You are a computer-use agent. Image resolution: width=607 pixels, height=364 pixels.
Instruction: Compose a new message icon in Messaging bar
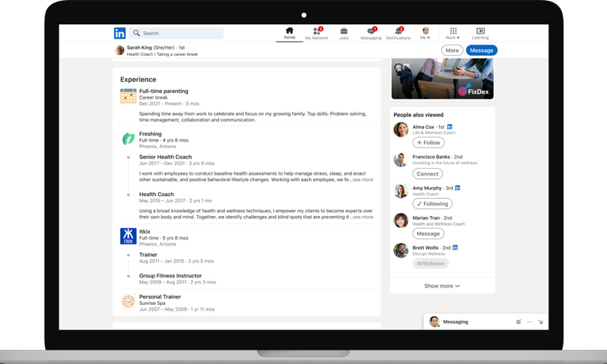518,322
